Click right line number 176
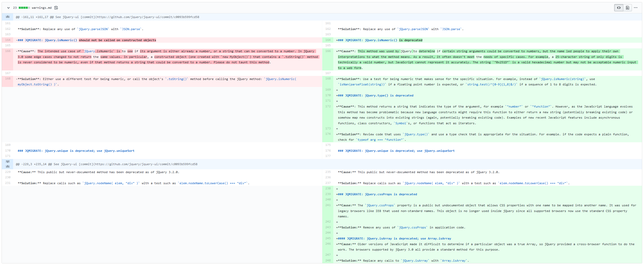The width and height of the screenshot is (644, 266). tap(328, 151)
